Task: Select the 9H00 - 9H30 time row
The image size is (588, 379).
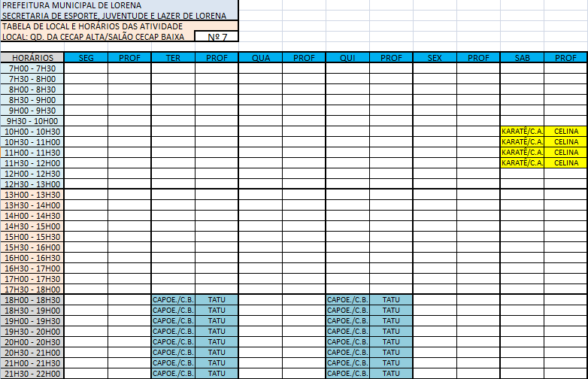Action: click(32, 111)
